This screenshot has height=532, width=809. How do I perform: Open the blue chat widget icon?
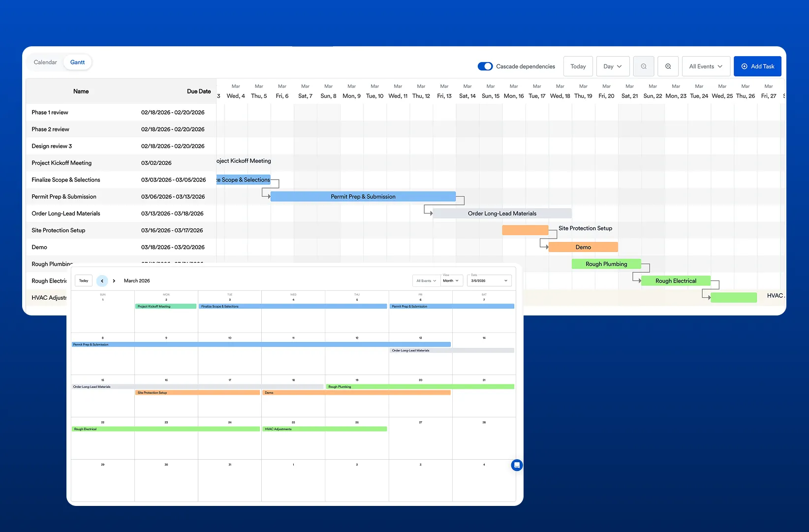517,465
